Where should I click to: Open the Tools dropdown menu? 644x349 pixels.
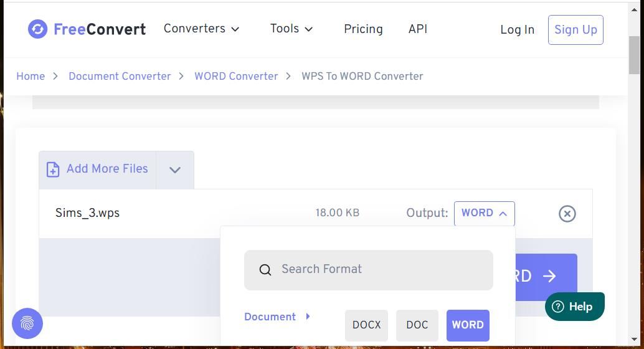[x=291, y=29]
